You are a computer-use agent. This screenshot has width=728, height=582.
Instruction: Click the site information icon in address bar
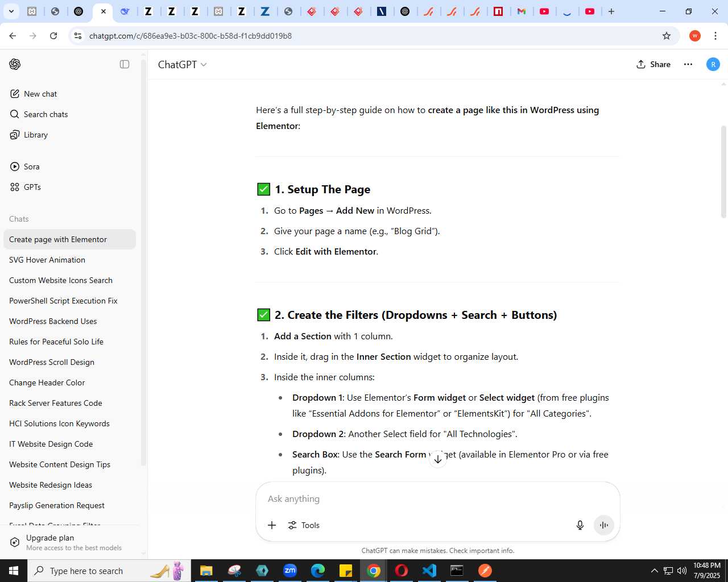click(x=78, y=36)
